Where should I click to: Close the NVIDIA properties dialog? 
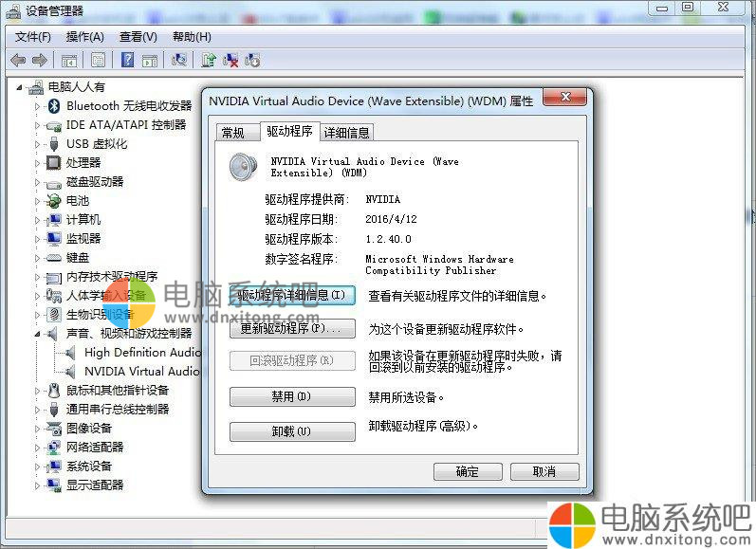[x=565, y=97]
